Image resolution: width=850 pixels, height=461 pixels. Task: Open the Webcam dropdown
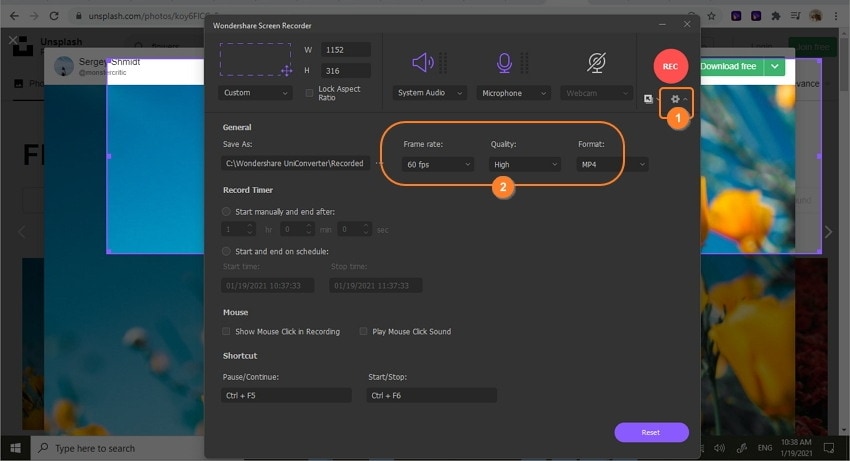coord(596,93)
